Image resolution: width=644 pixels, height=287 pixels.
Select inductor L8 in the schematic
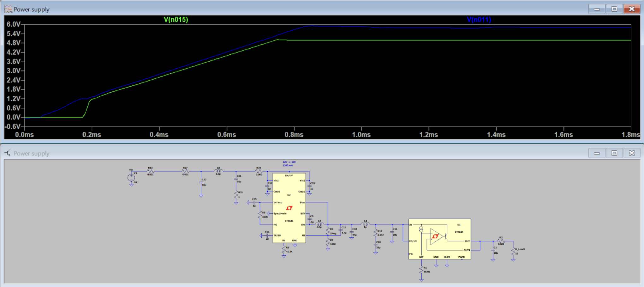(218, 171)
